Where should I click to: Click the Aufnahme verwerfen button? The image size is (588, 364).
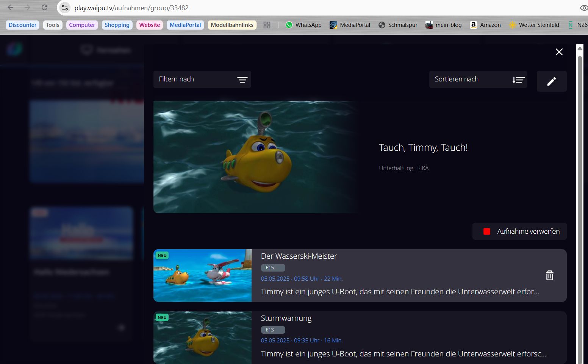click(x=519, y=231)
